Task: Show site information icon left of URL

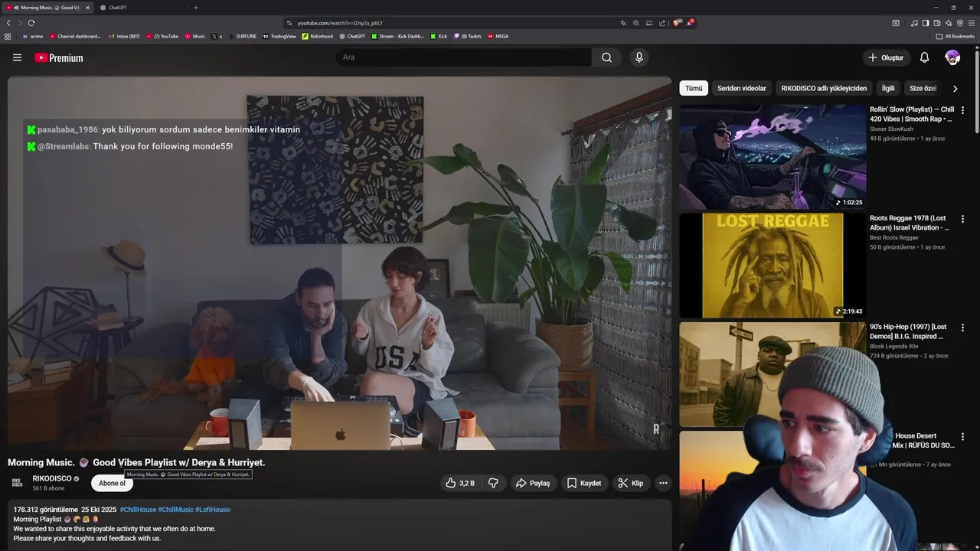Action: (289, 23)
